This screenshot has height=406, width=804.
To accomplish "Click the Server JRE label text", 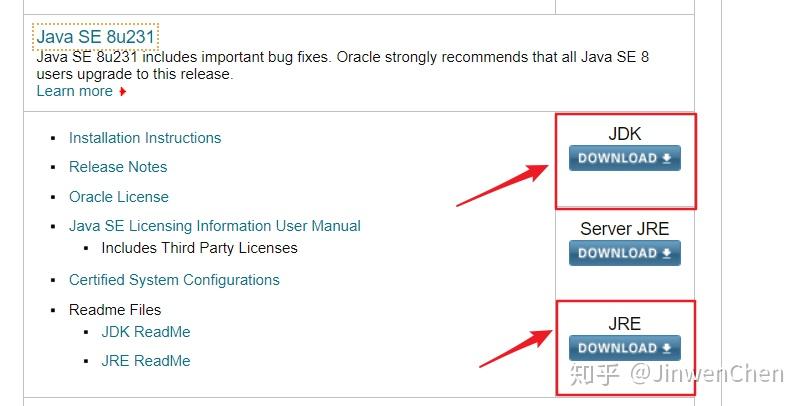I will [624, 229].
